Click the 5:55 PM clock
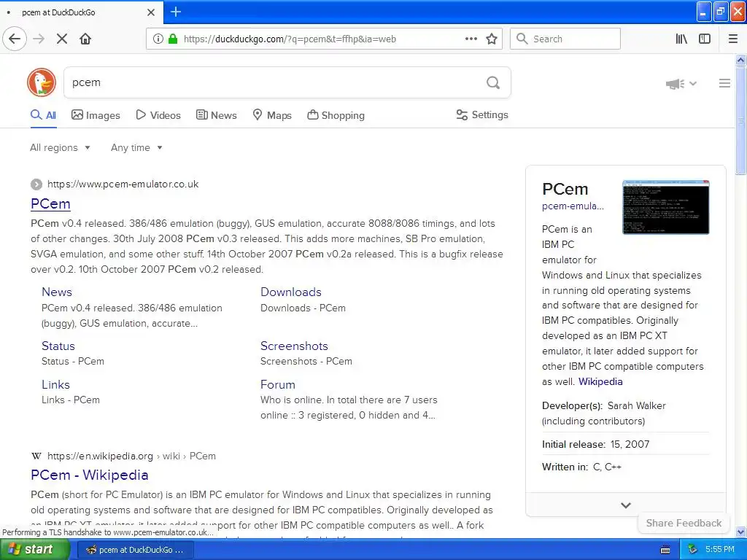The image size is (747, 560). (720, 550)
